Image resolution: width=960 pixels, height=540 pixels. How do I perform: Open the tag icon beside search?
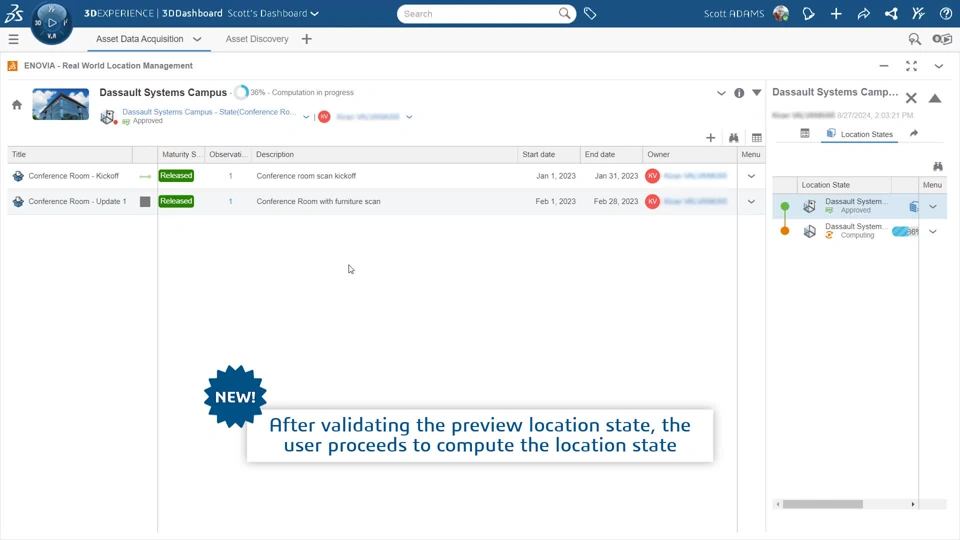point(590,13)
